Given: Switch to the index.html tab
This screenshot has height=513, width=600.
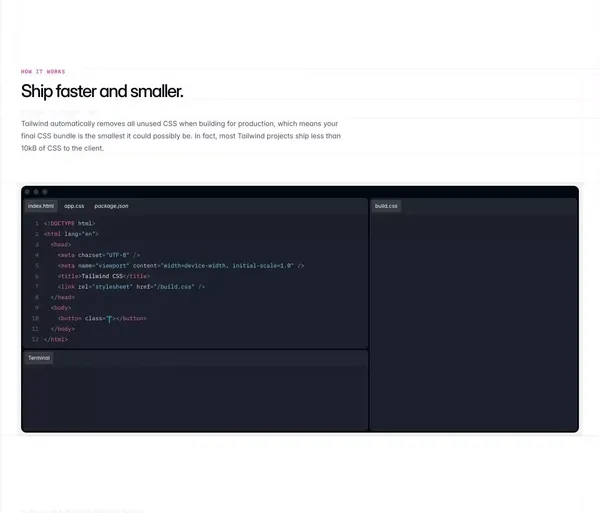Looking at the screenshot, I should point(41,206).
